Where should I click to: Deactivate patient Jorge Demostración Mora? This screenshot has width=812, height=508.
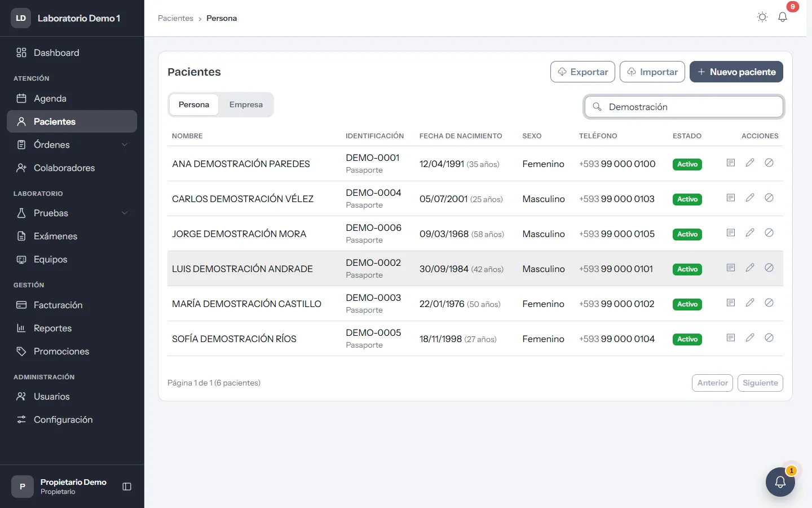[x=769, y=233]
